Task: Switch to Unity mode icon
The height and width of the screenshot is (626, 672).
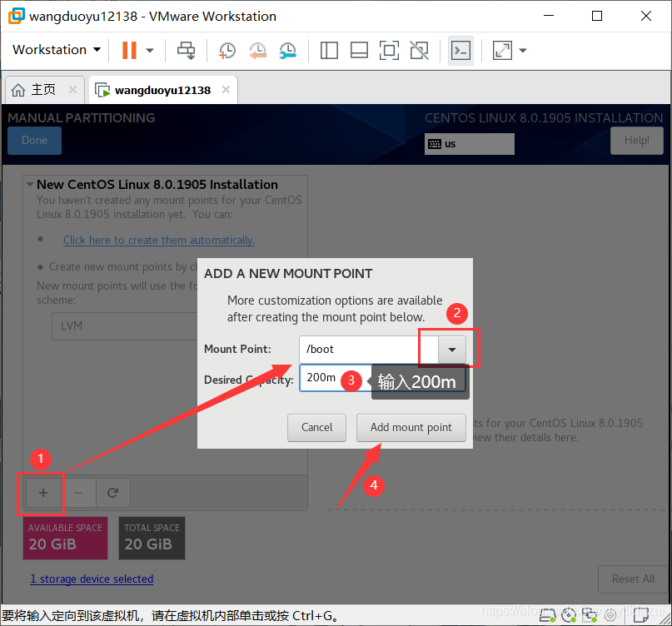Action: tap(419, 50)
